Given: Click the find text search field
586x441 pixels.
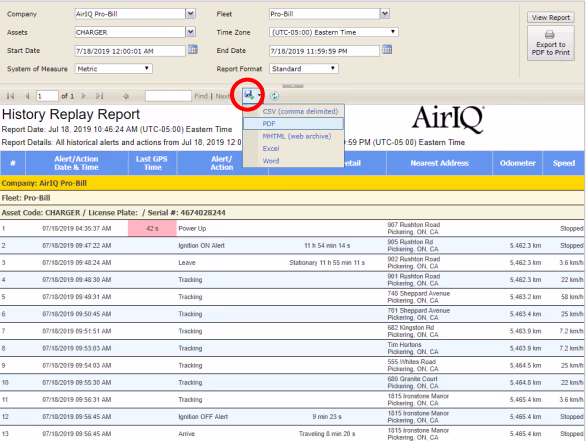Looking at the screenshot, I should tap(168, 96).
